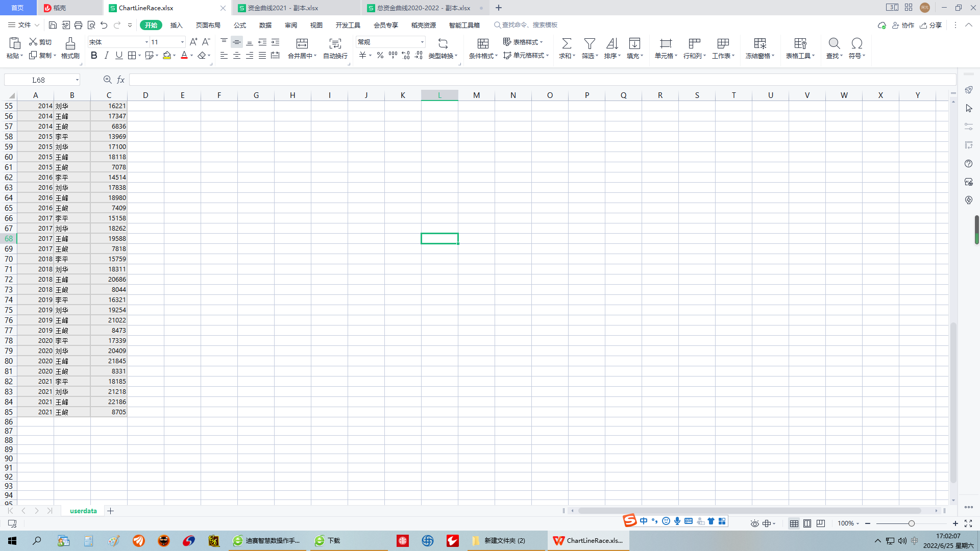The width and height of the screenshot is (980, 551).
Task: Toggle Wrap Text (自动换行)
Action: [335, 44]
